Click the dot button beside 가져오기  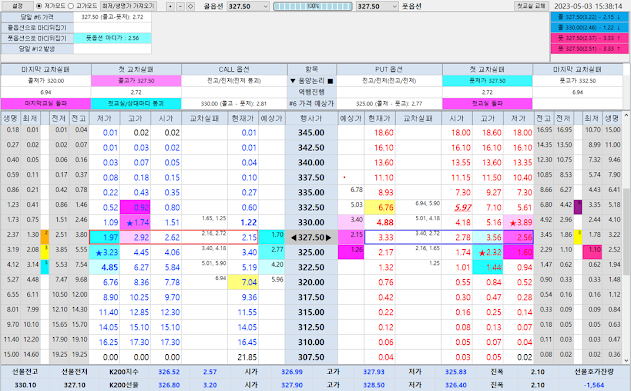point(171,6)
